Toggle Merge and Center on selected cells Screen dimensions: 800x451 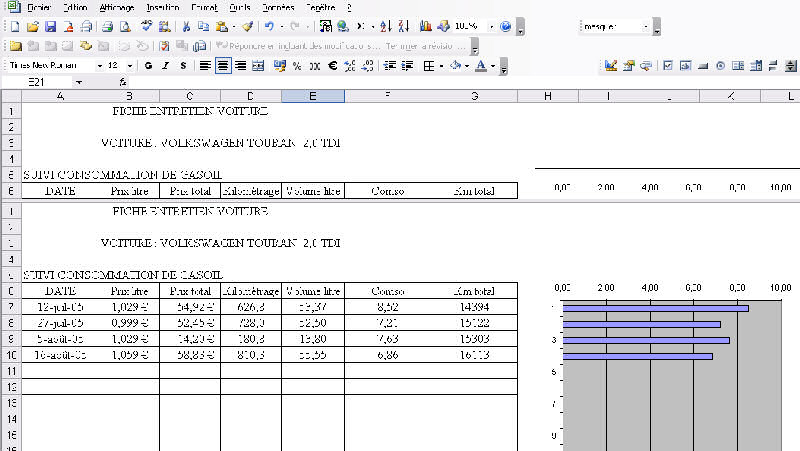pos(258,66)
